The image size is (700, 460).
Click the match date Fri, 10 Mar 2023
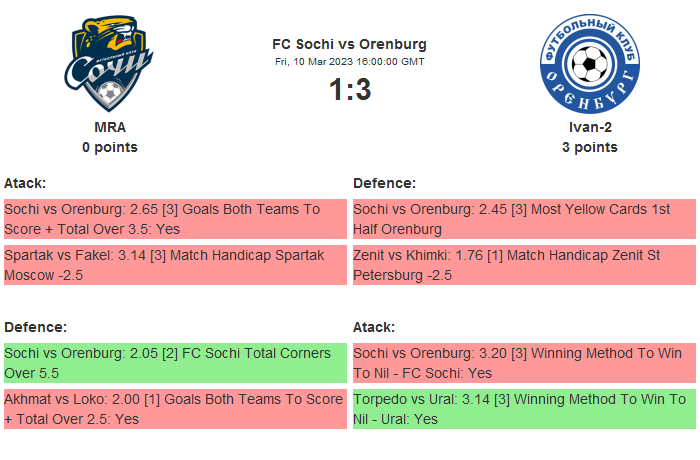349,61
